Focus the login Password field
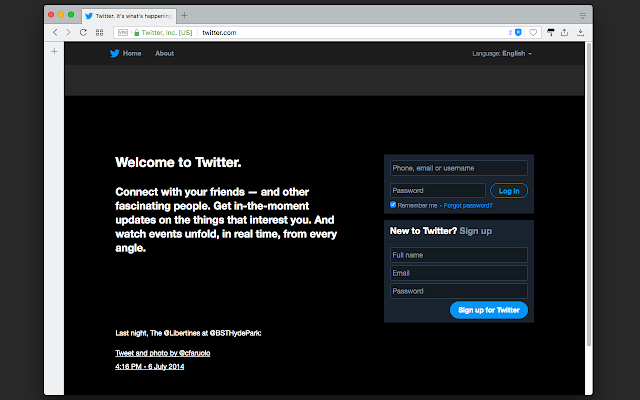Screen dimensions: 640x400 438,191
